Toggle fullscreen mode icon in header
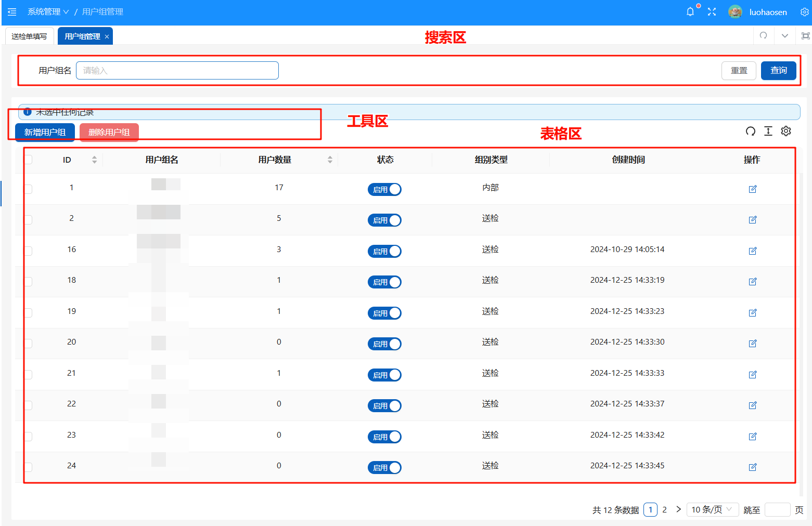The image size is (812, 526). click(712, 12)
